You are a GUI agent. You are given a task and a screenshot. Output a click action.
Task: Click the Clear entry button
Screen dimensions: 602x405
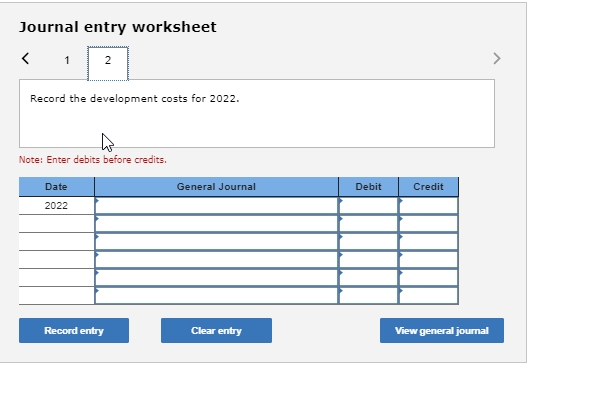click(216, 331)
